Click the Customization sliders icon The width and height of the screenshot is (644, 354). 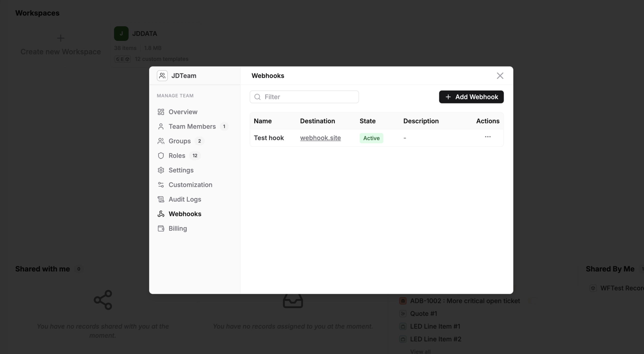pos(161,185)
